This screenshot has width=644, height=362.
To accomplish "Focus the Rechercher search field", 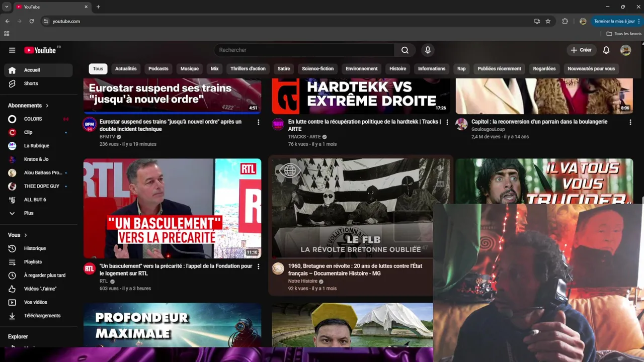I will click(x=304, y=50).
